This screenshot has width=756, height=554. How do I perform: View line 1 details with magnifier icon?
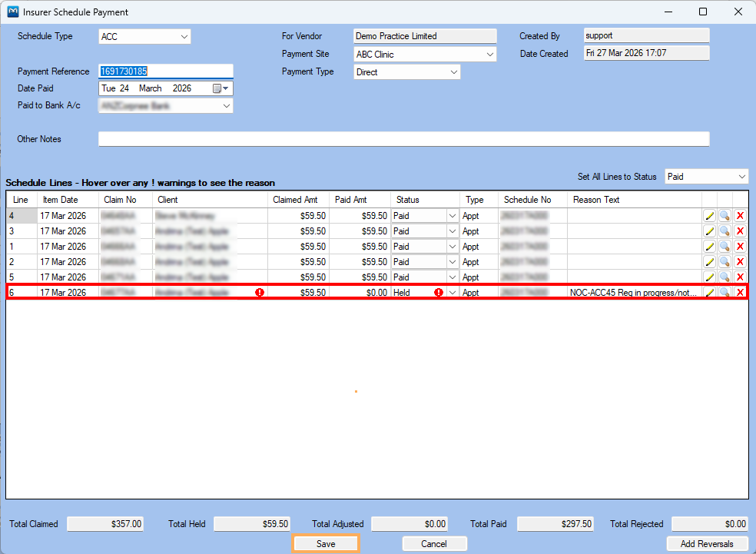724,247
